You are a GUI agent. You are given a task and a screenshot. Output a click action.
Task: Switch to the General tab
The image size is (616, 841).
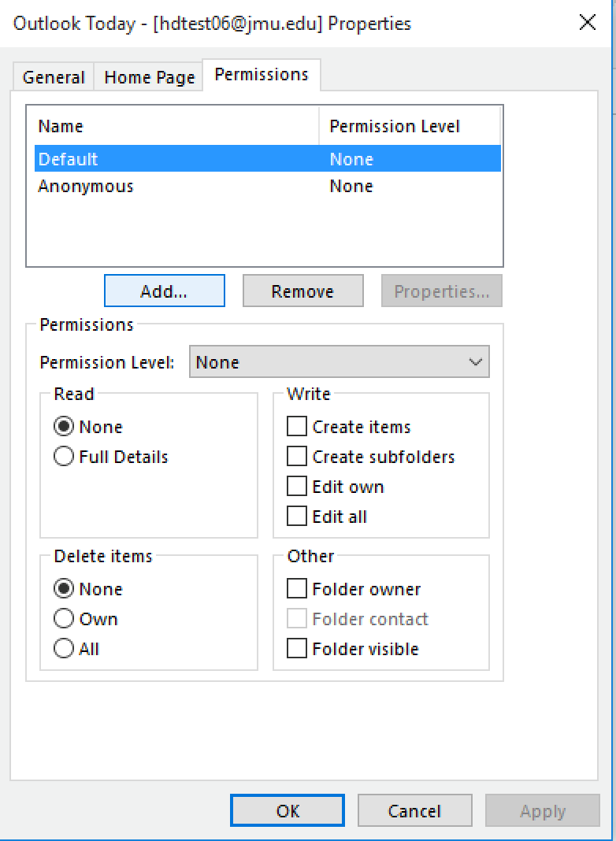click(x=52, y=76)
